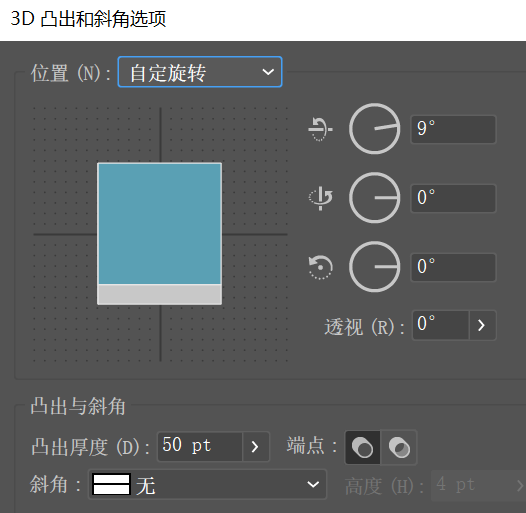
Task: Click the Z rotation field showing 0°
Action: click(x=453, y=267)
